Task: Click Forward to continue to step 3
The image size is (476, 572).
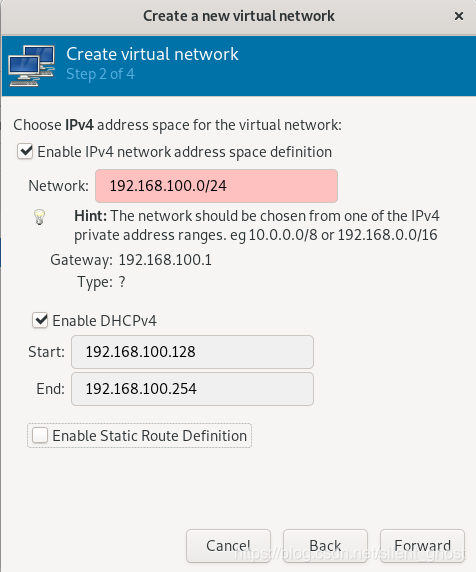Action: pos(422,546)
